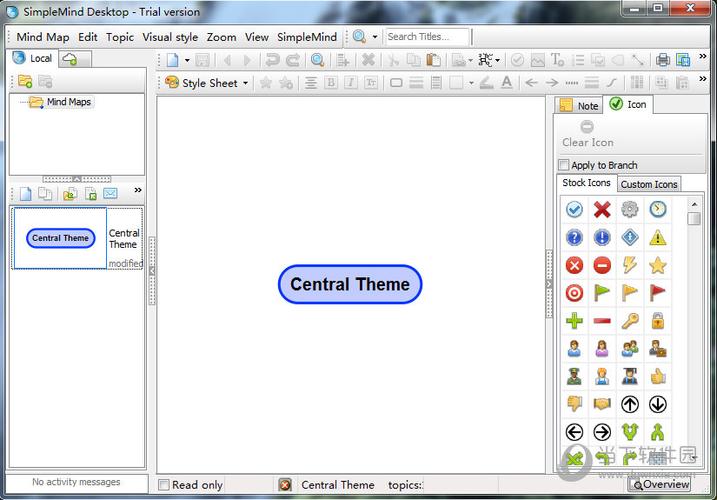This screenshot has height=500, width=717.
Task: Pick the red target bullseye icon
Action: coord(574,293)
